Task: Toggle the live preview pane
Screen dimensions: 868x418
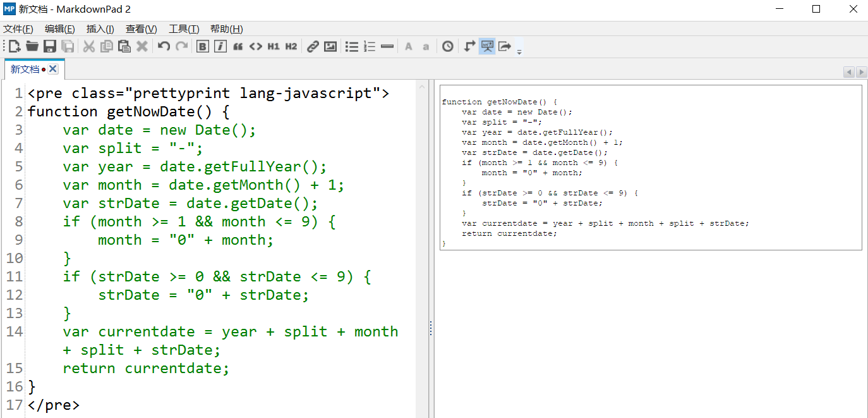Action: pos(487,46)
